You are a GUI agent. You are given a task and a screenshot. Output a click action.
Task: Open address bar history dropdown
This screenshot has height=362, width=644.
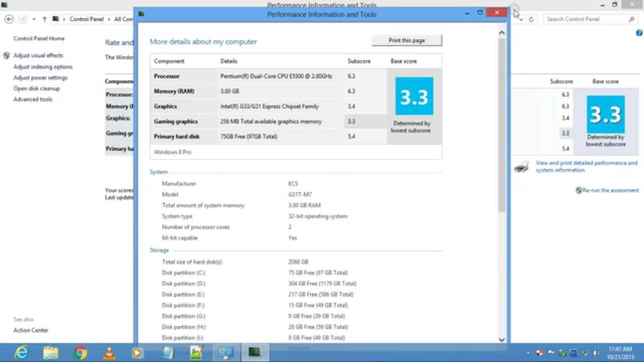[521, 19]
